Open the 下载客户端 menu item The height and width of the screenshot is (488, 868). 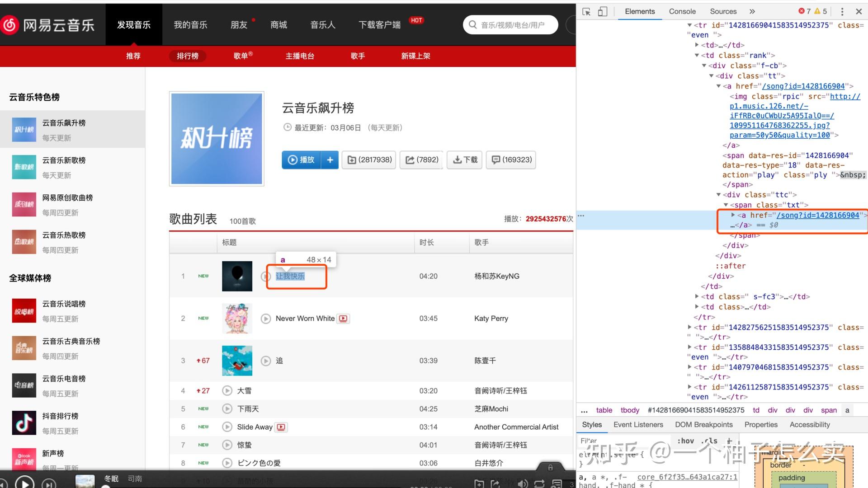tap(379, 25)
